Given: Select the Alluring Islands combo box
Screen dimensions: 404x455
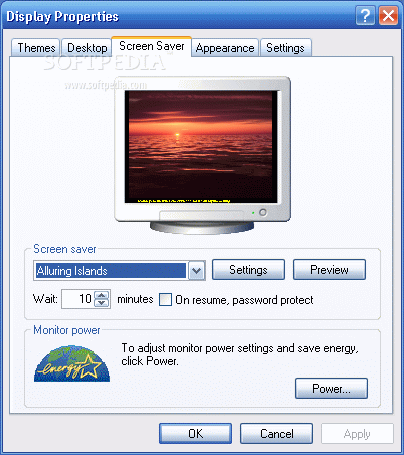Looking at the screenshot, I should point(119,271).
